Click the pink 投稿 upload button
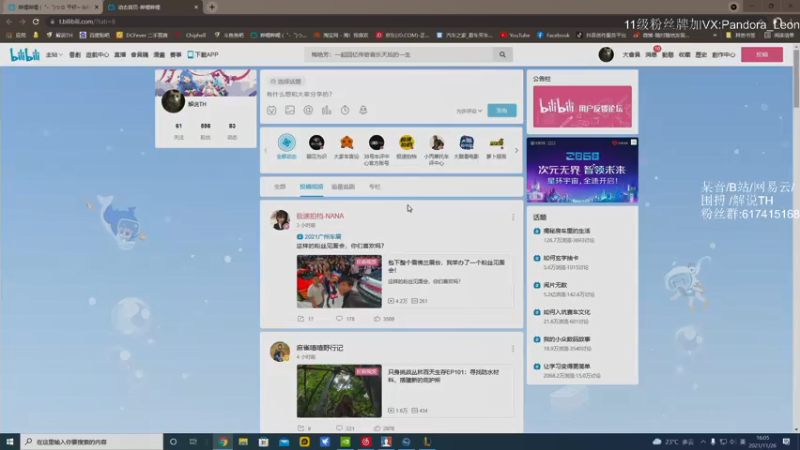Image resolution: width=800 pixels, height=450 pixels. tap(762, 55)
